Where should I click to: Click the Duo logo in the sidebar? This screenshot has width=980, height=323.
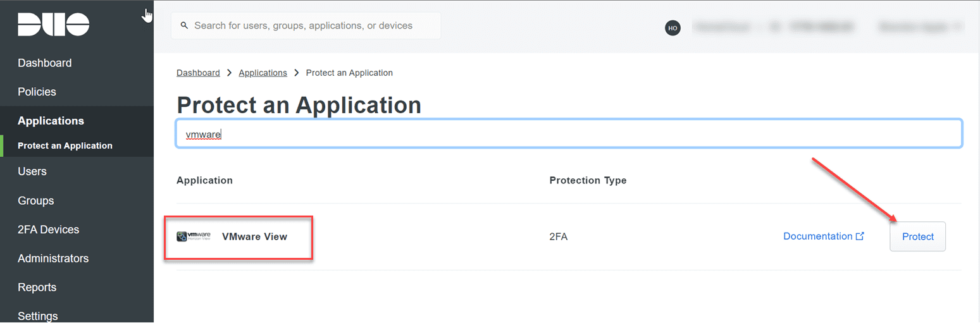tap(53, 24)
